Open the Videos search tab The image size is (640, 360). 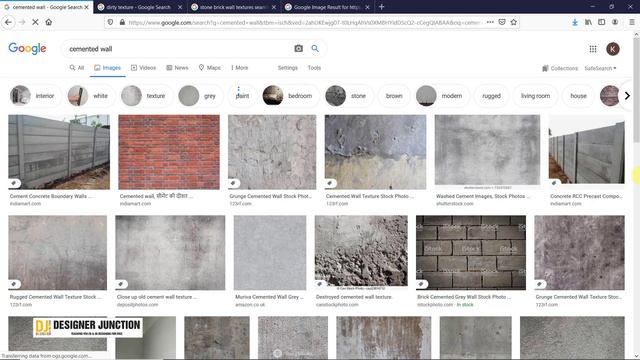pos(143,68)
